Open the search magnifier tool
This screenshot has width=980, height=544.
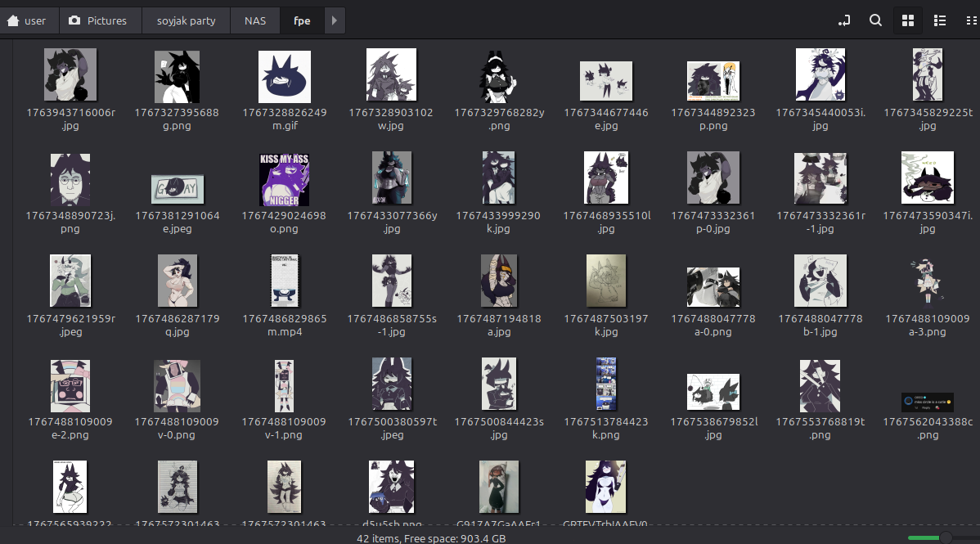[875, 20]
